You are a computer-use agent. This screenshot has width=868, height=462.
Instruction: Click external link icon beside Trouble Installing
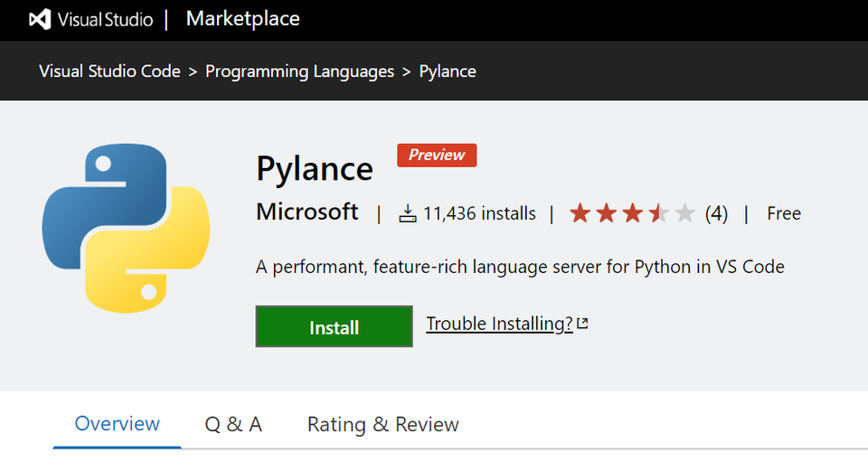(x=583, y=324)
